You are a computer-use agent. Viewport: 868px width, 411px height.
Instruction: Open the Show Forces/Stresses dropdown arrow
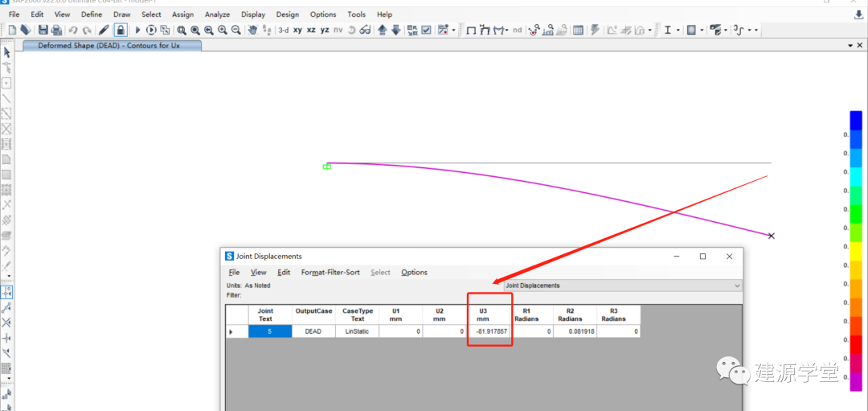tap(507, 31)
